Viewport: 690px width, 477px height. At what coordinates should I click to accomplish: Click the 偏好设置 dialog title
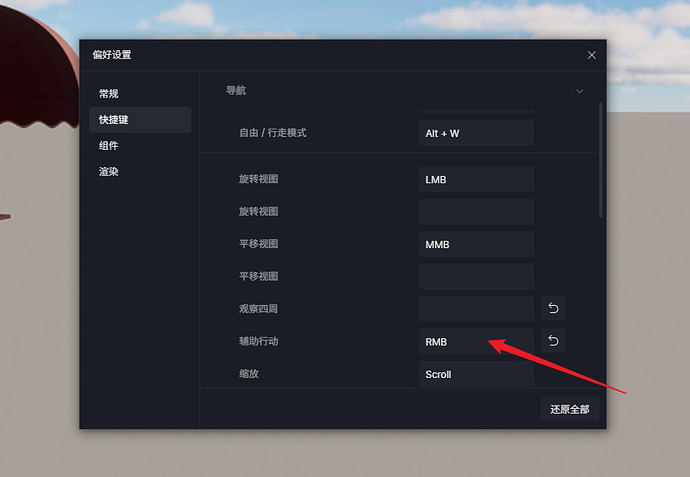point(112,55)
